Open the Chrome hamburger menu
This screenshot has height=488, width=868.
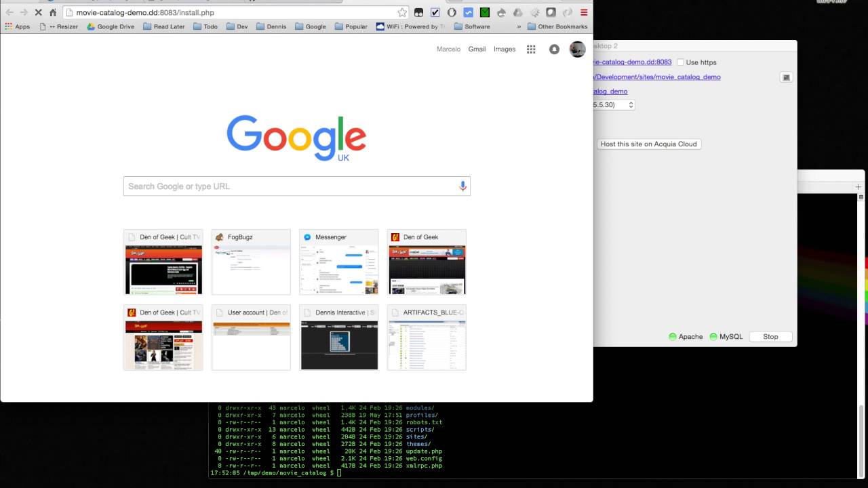[x=584, y=12]
